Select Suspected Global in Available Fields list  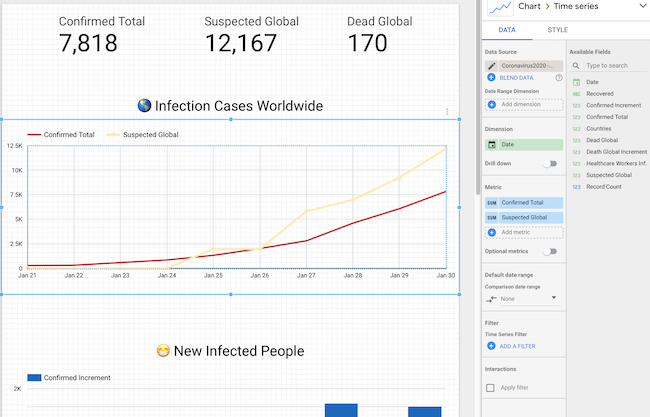(x=609, y=175)
